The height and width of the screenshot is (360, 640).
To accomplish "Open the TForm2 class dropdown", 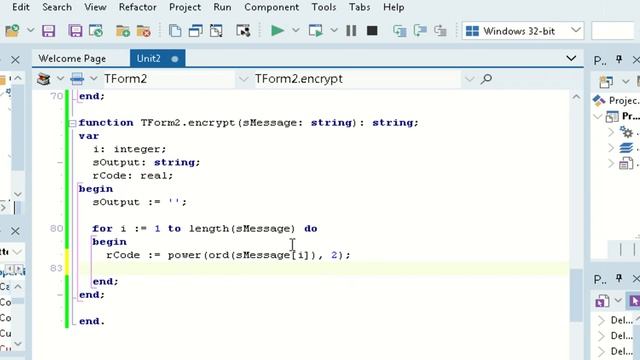I will point(243,79).
